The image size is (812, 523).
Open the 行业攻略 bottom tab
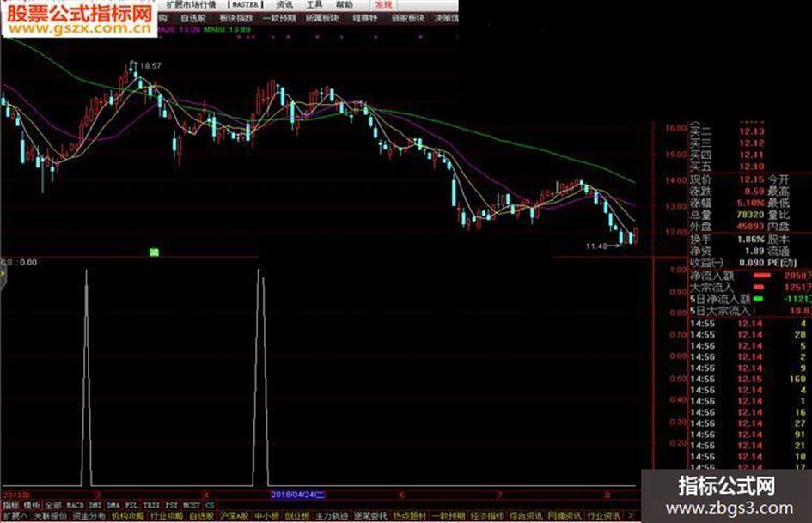click(x=167, y=516)
